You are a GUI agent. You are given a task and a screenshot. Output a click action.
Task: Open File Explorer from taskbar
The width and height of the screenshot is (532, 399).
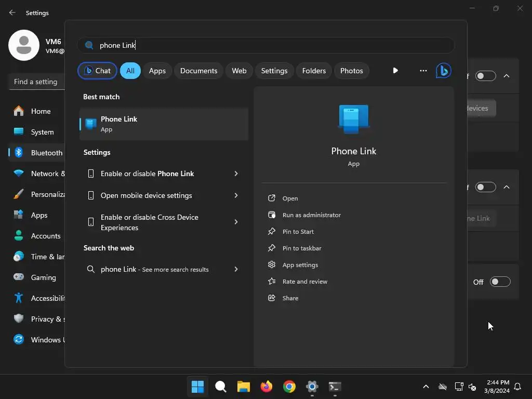click(x=243, y=387)
